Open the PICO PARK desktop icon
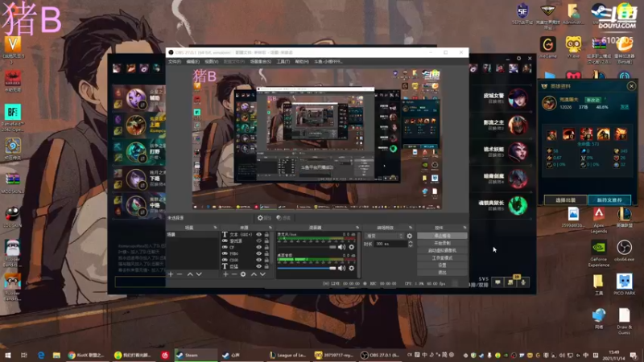This screenshot has width=644, height=362. [x=625, y=285]
